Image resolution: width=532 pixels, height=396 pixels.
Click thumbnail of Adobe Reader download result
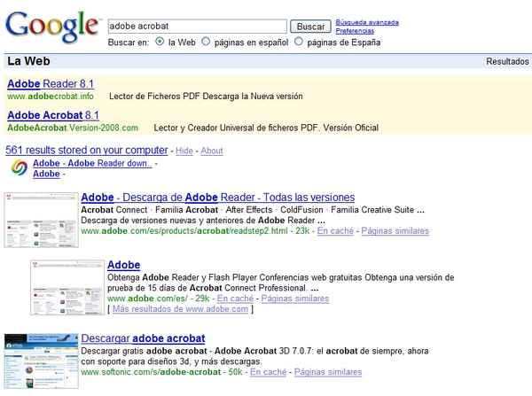[x=42, y=220]
